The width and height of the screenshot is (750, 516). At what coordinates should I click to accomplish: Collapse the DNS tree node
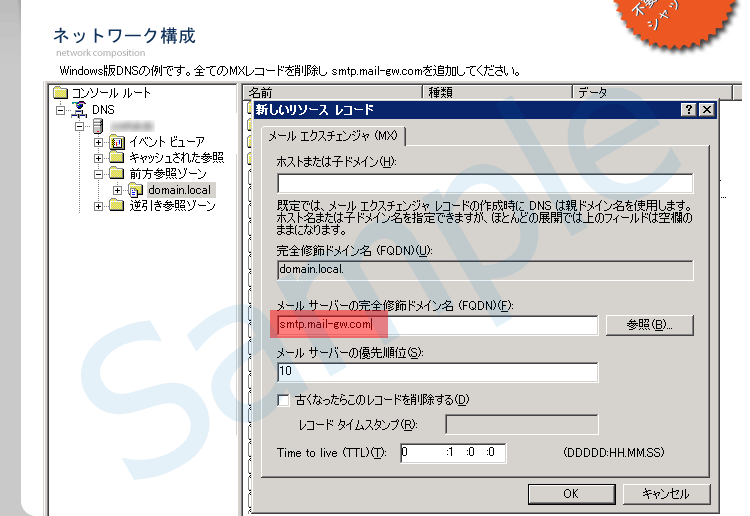coord(61,109)
